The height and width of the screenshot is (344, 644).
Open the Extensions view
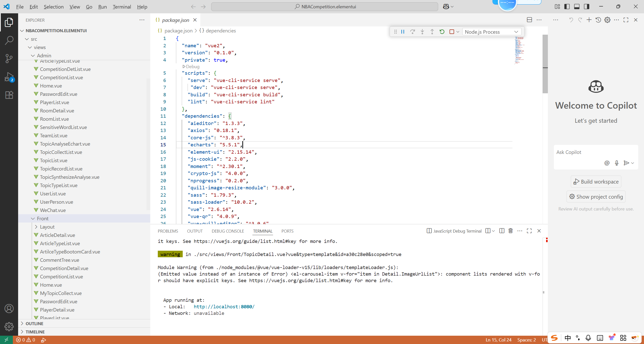(9, 95)
